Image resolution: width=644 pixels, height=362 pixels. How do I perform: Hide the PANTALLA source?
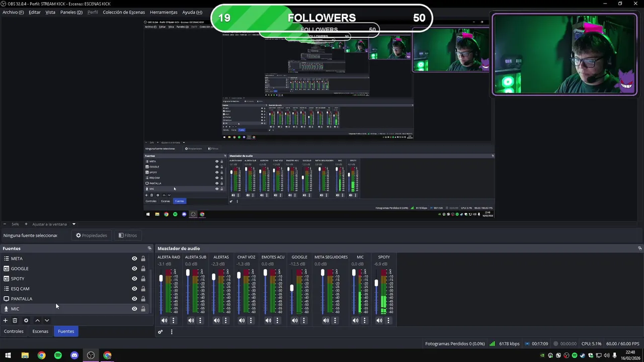pos(134,299)
